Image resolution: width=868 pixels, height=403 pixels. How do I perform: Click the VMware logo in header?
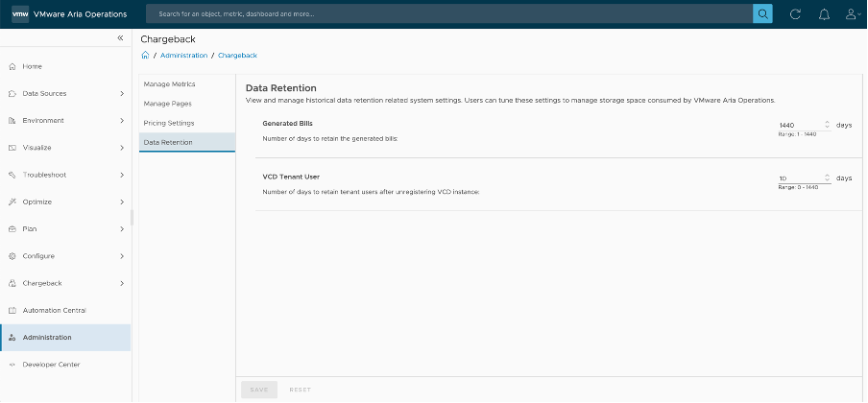[18, 14]
